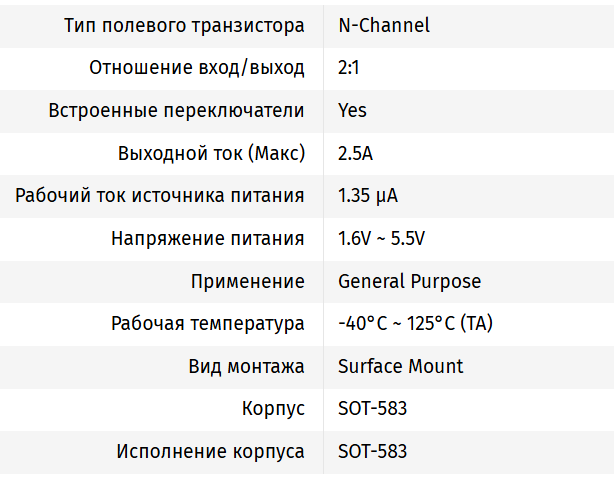614x481 pixels.
Task: Select the "Surface Mount" value
Action: [x=401, y=366]
